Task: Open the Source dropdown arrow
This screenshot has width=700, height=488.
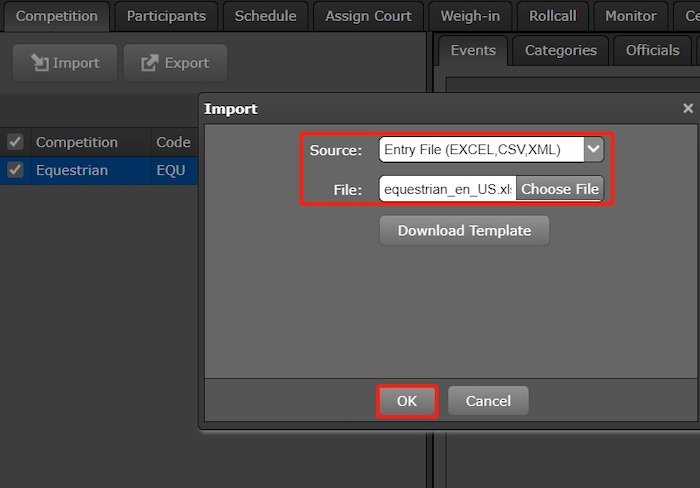Action: click(594, 150)
